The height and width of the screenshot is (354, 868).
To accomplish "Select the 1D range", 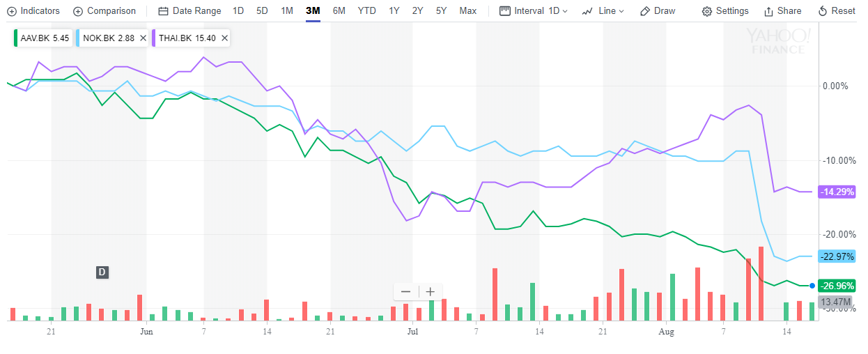I will click(238, 11).
